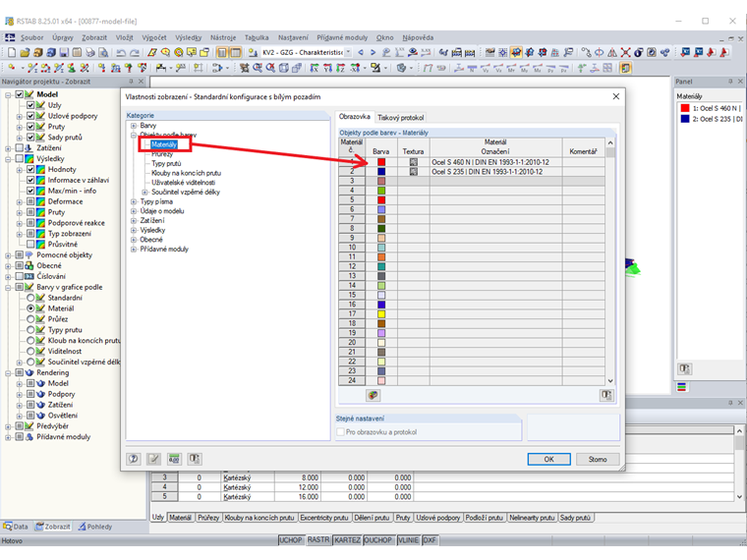Click the Undo arrow icon
The height and width of the screenshot is (560, 747).
coord(122,52)
